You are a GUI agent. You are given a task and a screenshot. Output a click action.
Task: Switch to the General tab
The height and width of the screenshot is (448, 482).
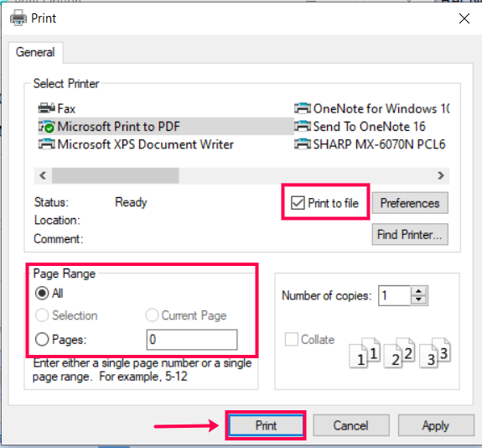tap(35, 52)
